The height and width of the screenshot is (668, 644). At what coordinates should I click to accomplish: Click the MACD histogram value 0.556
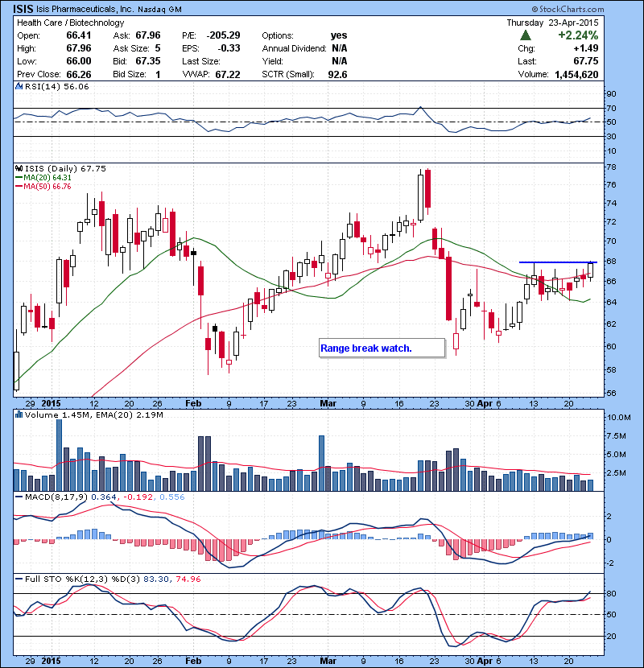(171, 497)
